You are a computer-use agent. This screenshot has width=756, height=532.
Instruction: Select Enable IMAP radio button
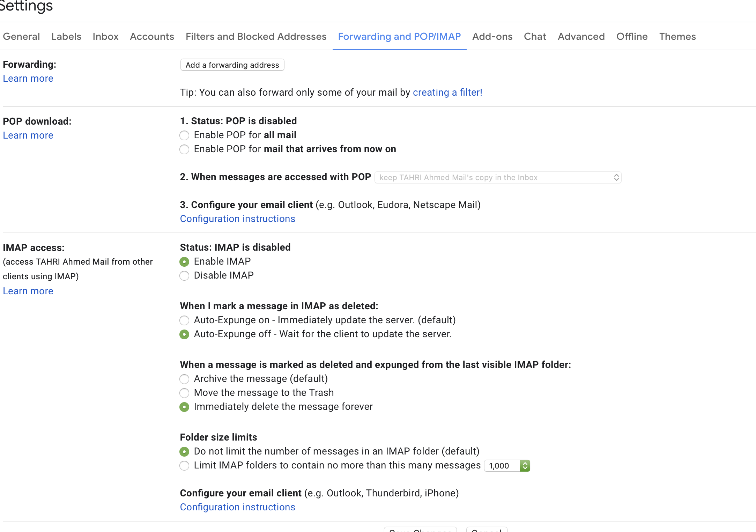pyautogui.click(x=184, y=262)
